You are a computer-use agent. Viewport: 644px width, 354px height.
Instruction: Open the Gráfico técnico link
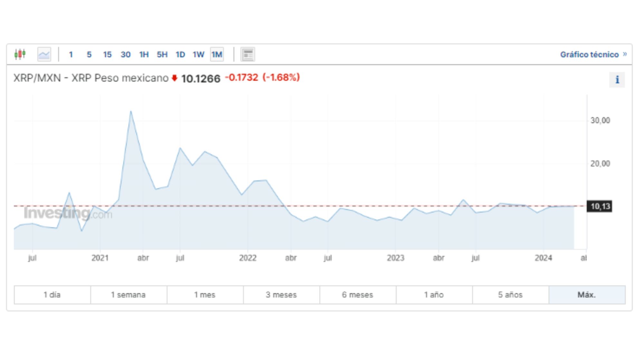[x=593, y=54]
